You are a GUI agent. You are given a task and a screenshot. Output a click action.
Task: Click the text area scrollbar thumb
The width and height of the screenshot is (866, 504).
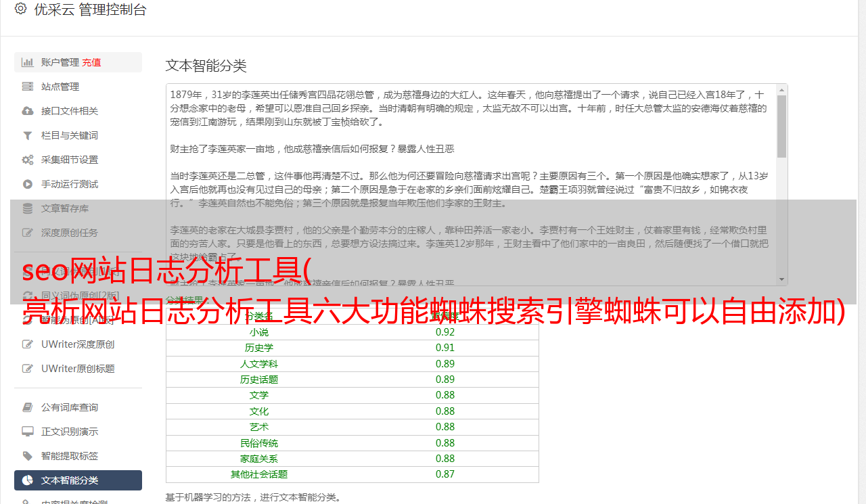[781, 127]
